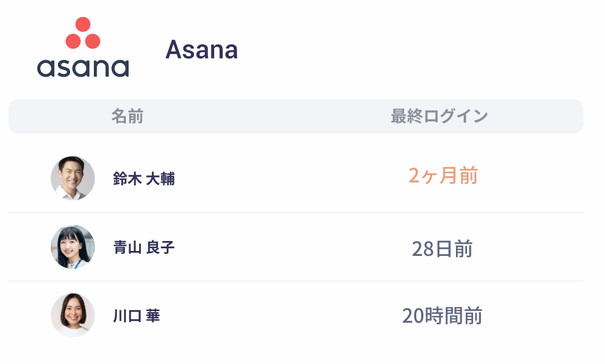The image size is (605, 364).
Task: Open 川口 華's profile avatar
Action: (72, 315)
